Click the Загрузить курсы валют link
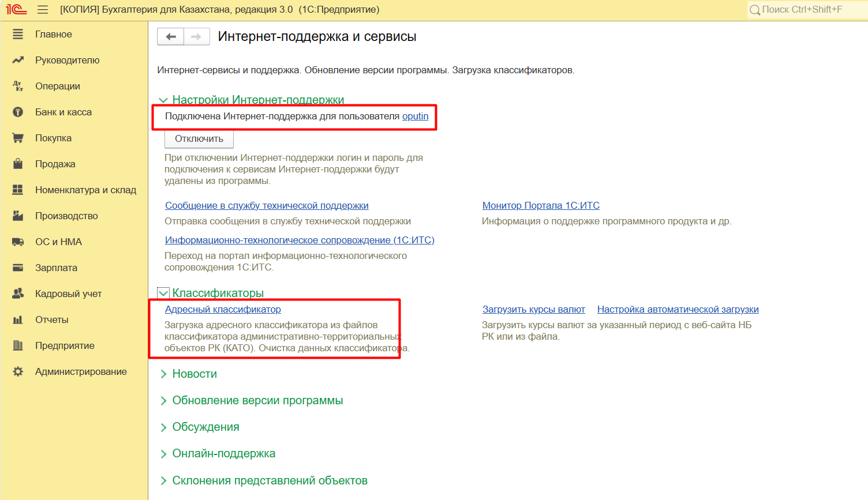The height and width of the screenshot is (500, 868). click(x=533, y=310)
